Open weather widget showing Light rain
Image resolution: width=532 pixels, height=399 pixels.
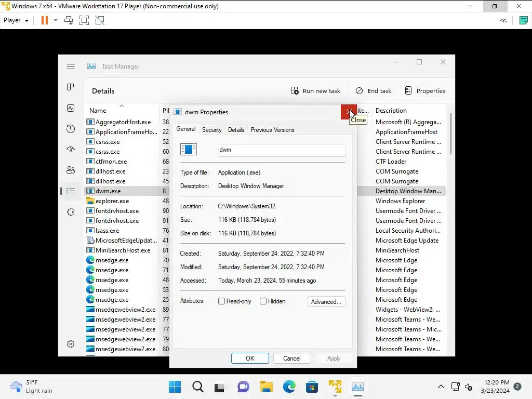pyautogui.click(x=31, y=387)
